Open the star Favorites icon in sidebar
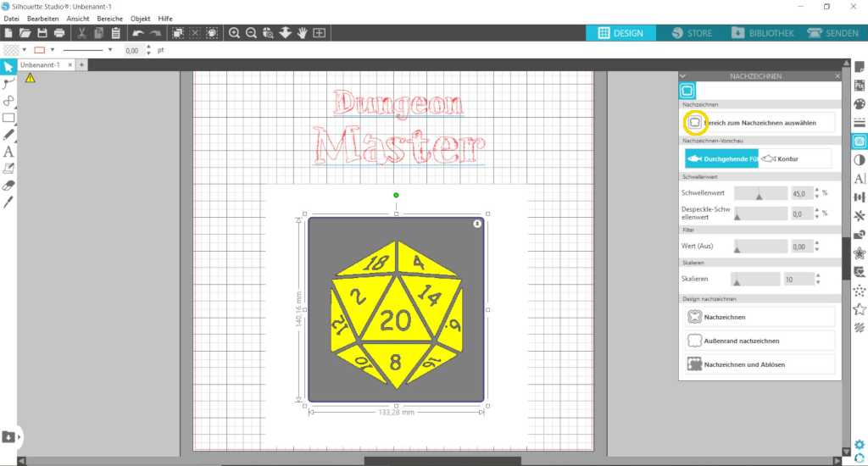Image resolution: width=868 pixels, height=466 pixels. (x=860, y=308)
